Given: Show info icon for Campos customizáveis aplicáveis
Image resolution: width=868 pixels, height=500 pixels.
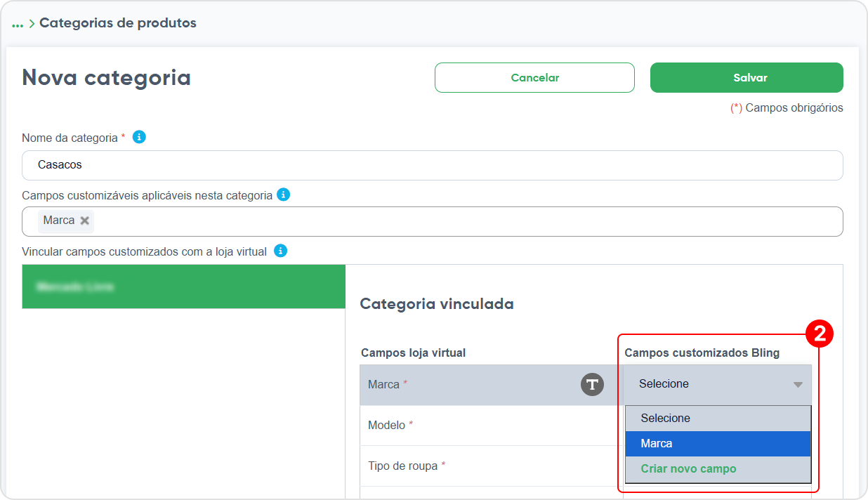Looking at the screenshot, I should click(283, 195).
